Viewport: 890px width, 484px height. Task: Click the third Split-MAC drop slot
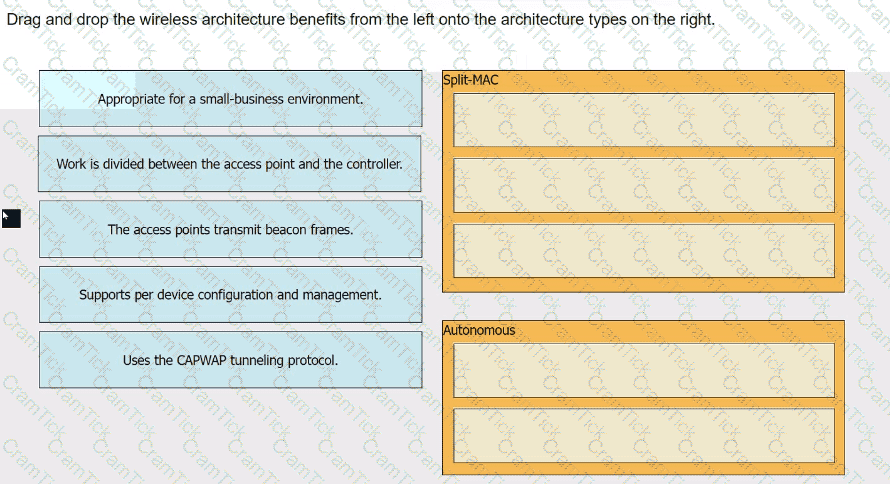(x=644, y=251)
